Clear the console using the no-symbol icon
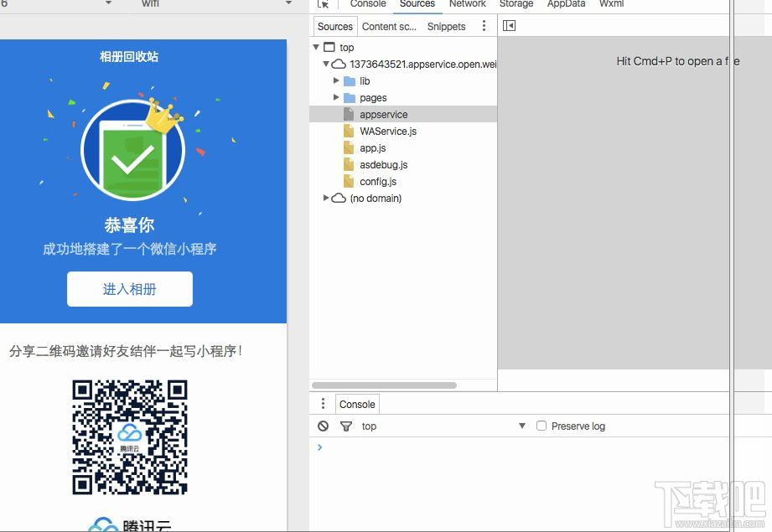 click(x=323, y=426)
